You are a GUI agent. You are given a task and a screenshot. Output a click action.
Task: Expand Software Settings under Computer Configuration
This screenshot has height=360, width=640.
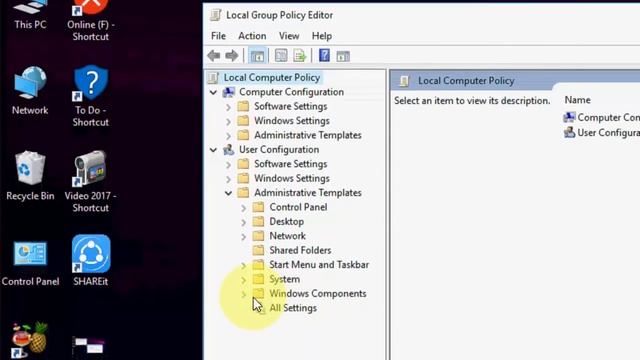(x=229, y=107)
